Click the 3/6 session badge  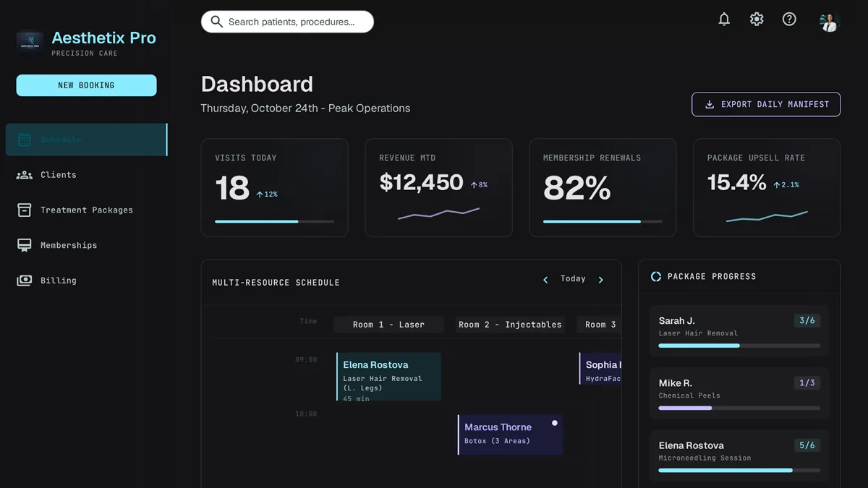(807, 320)
